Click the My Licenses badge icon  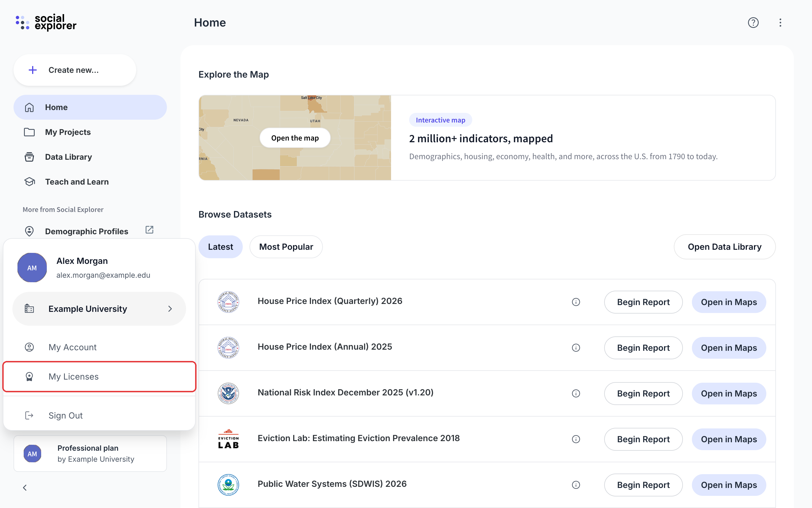pyautogui.click(x=29, y=377)
